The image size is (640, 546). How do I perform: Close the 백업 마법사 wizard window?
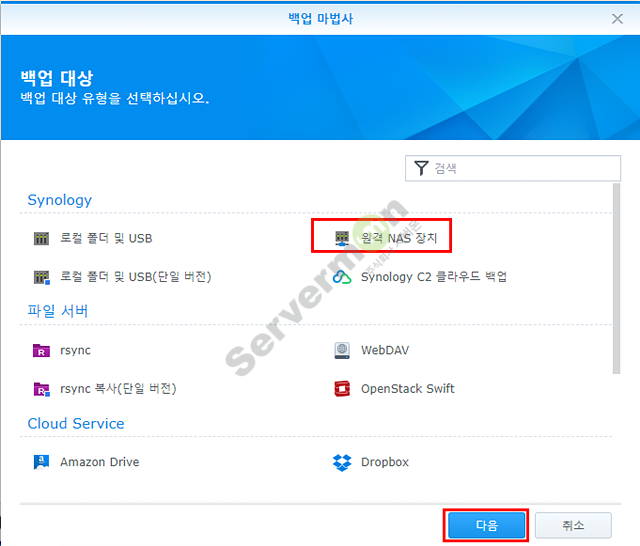coord(617,18)
